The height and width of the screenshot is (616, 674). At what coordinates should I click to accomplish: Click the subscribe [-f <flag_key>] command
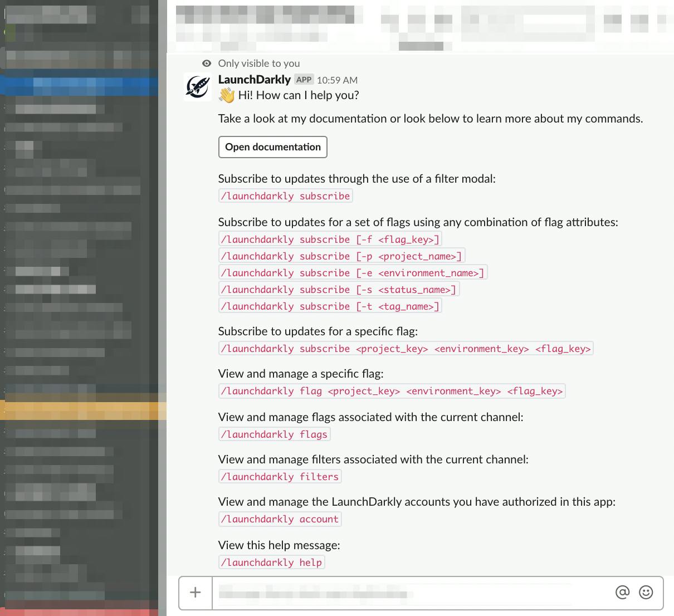(330, 239)
